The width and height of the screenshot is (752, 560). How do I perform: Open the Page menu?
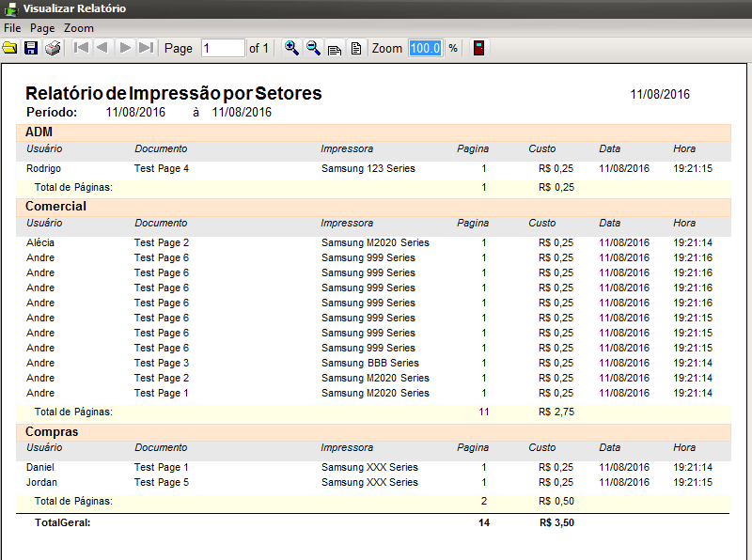[42, 28]
